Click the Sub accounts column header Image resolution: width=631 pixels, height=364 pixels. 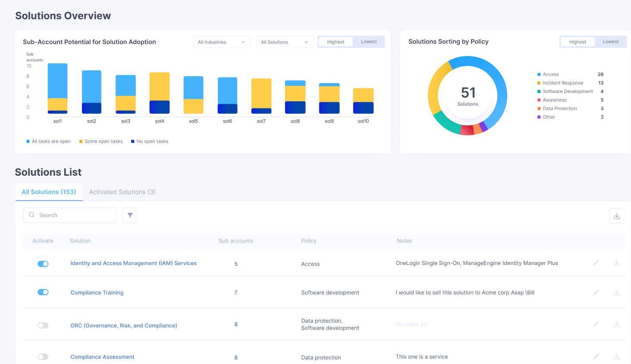(x=236, y=241)
